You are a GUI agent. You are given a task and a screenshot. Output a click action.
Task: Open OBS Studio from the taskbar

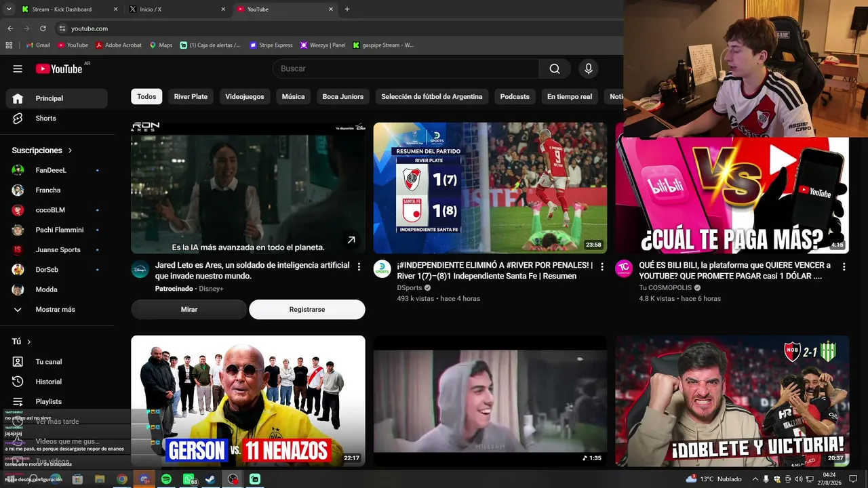coord(233,479)
